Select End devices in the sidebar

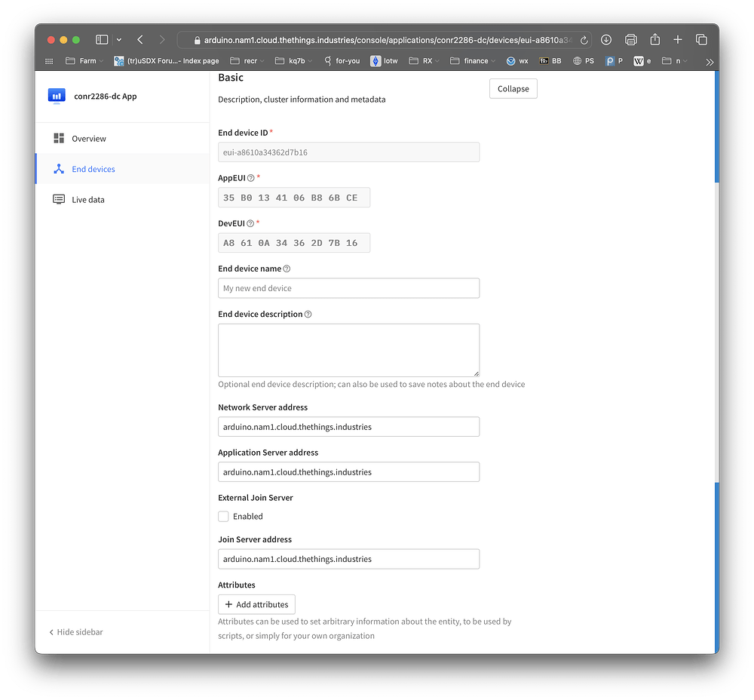(x=123, y=169)
